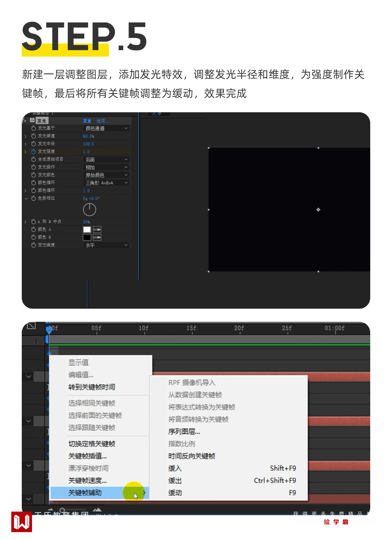392x540 pixels.
Task: Toggle the 发光维度 stopwatch
Action: [x=34, y=245]
